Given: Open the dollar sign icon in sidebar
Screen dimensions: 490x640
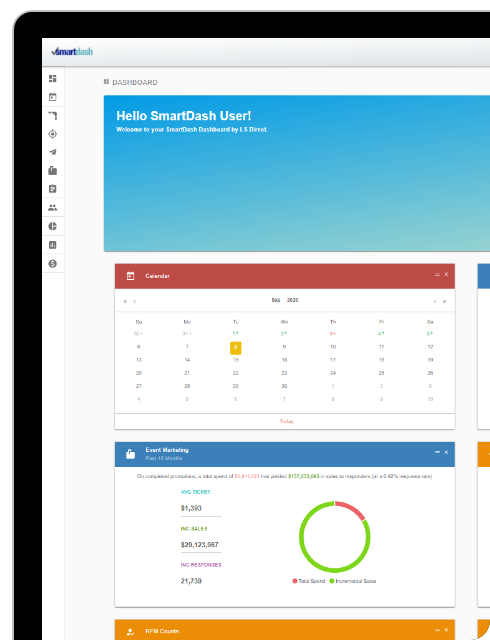Looking at the screenshot, I should [53, 264].
